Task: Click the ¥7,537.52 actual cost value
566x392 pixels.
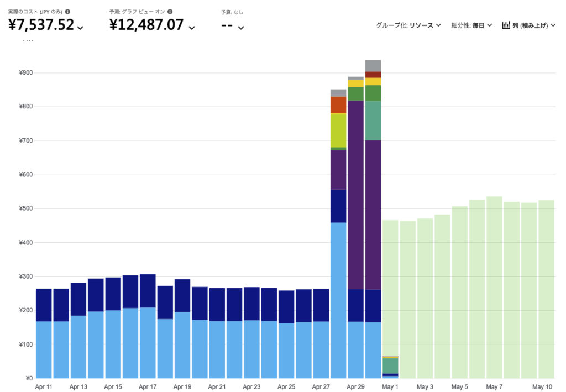Action: click(x=41, y=24)
